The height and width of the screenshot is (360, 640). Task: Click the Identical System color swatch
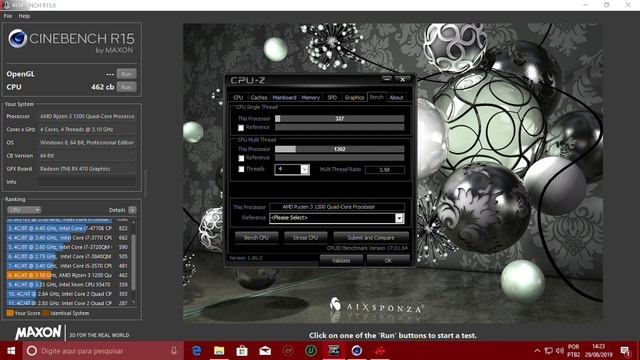pos(46,313)
